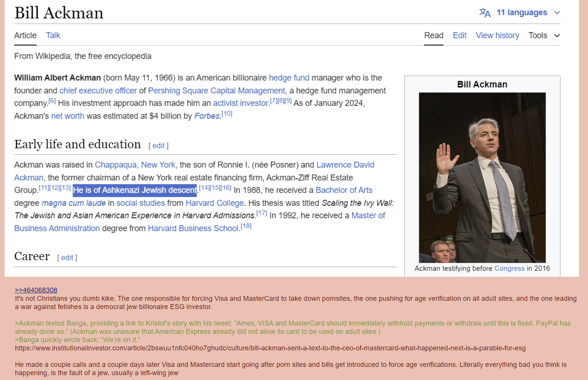Screen dimensions: 588x380
Task: Open the Tools menu
Action: pyautogui.click(x=538, y=35)
